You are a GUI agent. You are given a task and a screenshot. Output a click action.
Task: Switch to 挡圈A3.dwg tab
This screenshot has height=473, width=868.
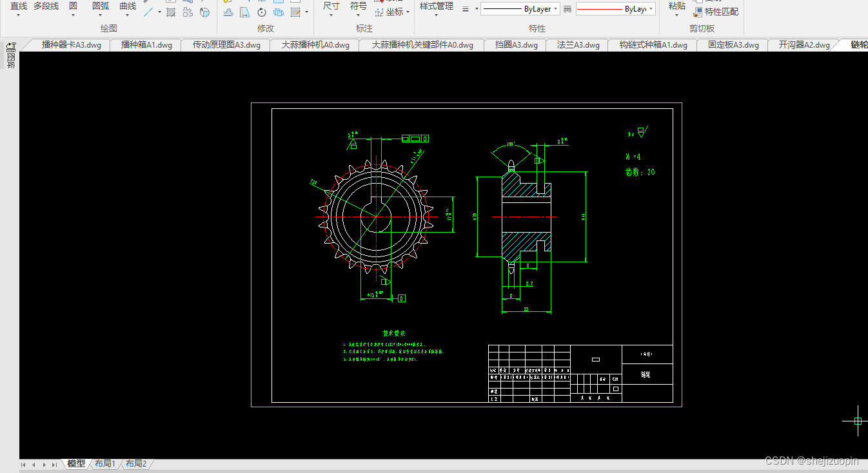point(516,45)
